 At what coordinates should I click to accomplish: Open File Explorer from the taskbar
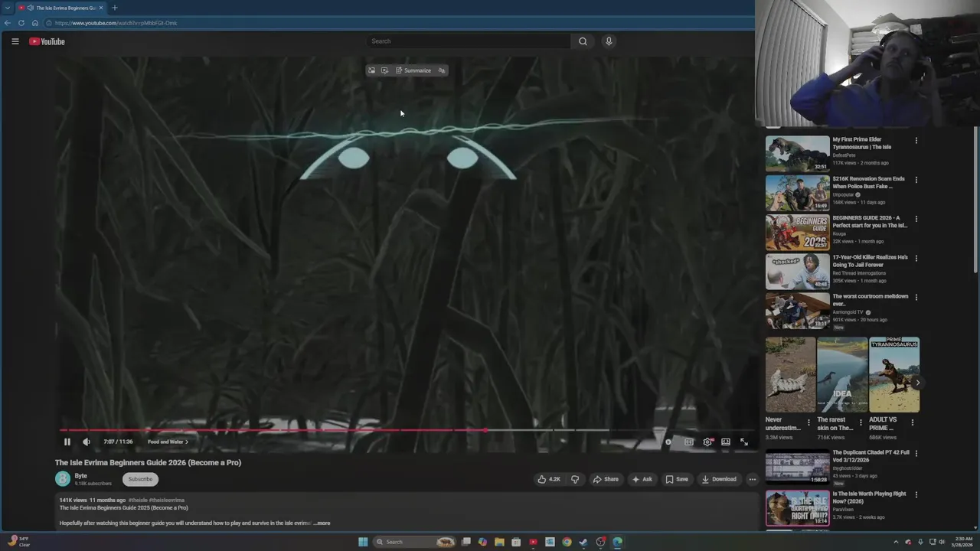click(x=499, y=542)
